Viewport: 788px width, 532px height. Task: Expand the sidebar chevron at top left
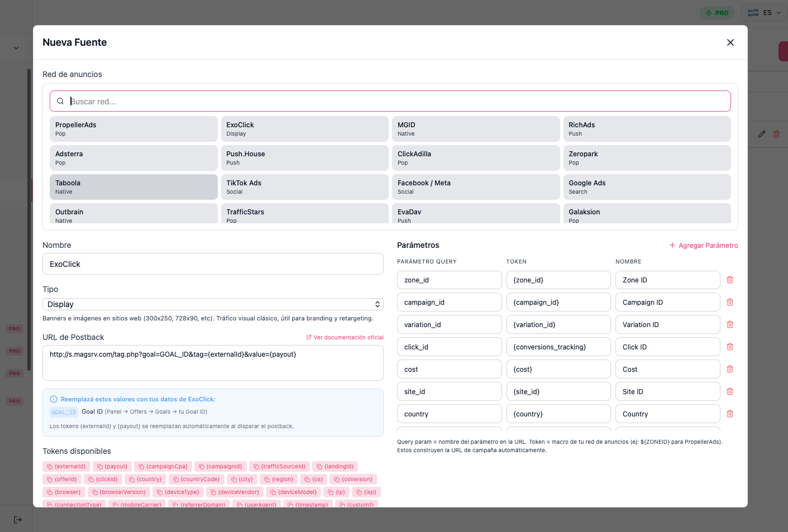tap(16, 48)
